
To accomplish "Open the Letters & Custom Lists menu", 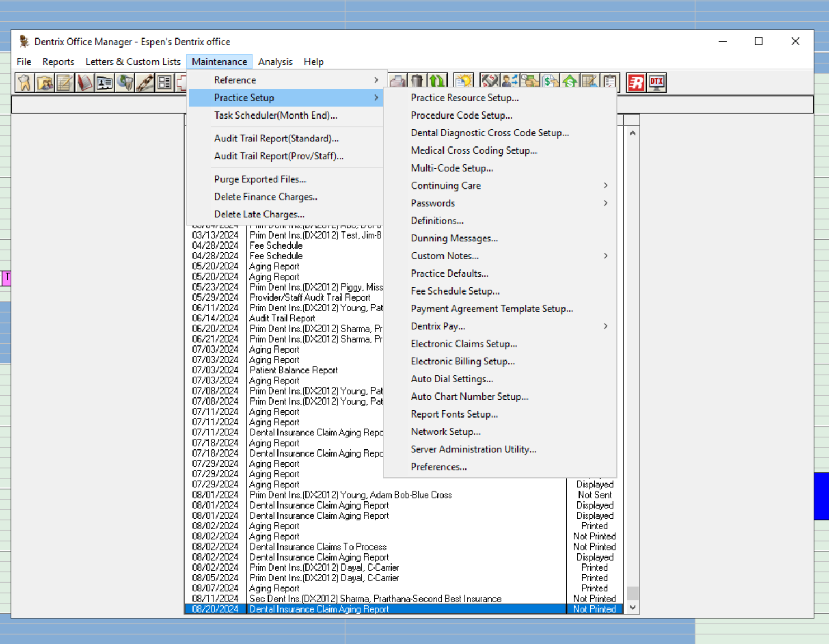I will point(133,61).
